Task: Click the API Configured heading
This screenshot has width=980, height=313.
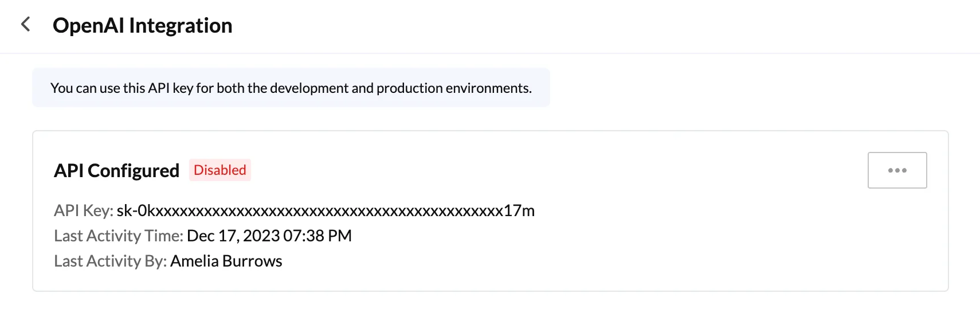Action: (116, 171)
